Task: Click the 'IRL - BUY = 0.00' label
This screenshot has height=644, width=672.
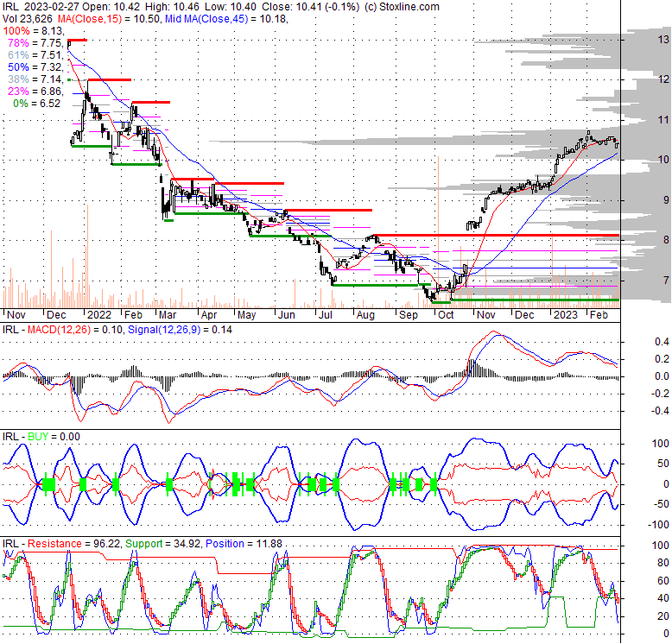Action: tap(41, 437)
